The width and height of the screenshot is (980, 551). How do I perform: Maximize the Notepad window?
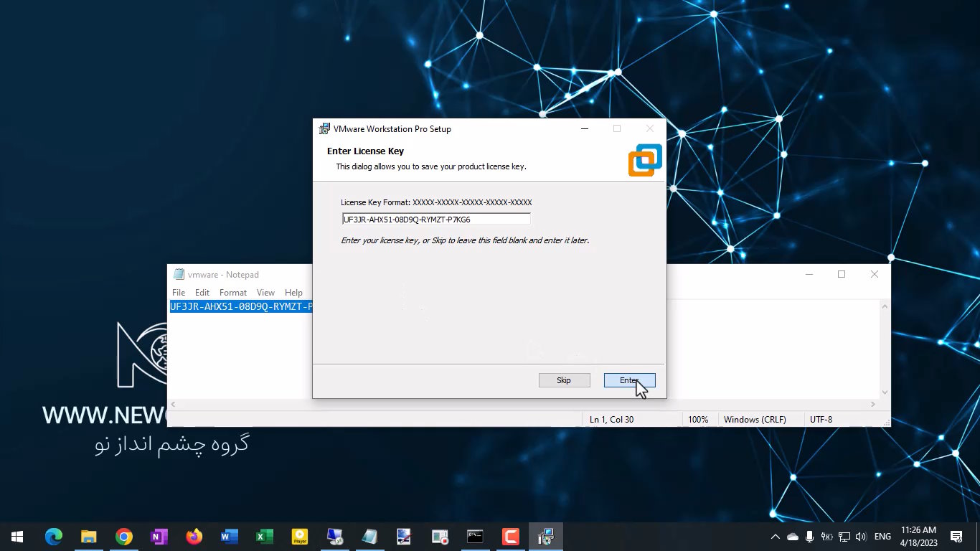pyautogui.click(x=842, y=274)
